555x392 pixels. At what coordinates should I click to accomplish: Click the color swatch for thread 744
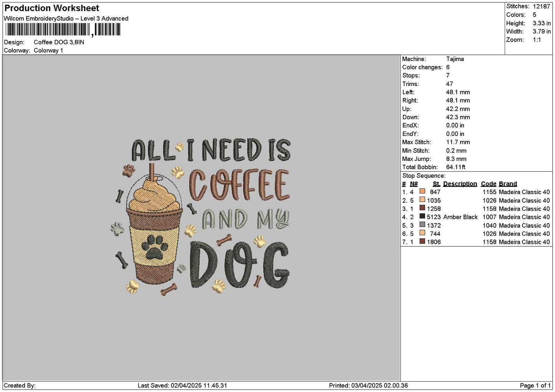pos(422,233)
